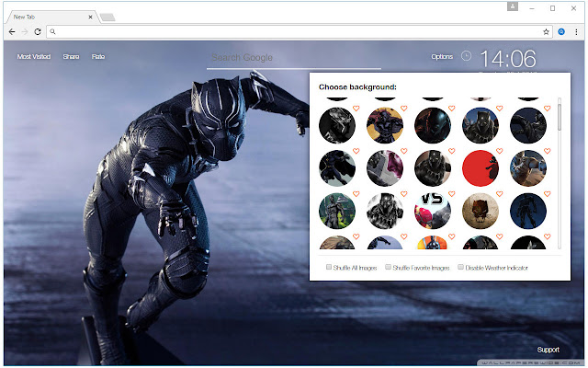The width and height of the screenshot is (588, 368).
Task: Enable Shuffle Favorite Images checkbox
Action: (388, 267)
